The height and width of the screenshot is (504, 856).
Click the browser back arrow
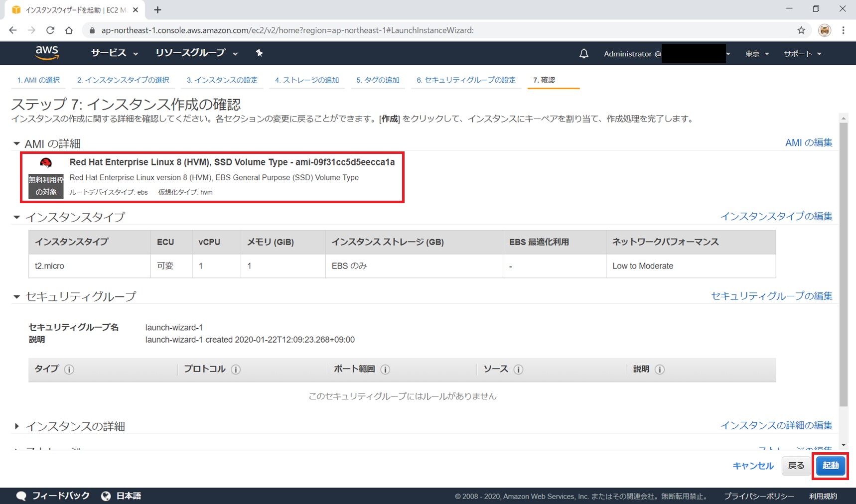[13, 30]
